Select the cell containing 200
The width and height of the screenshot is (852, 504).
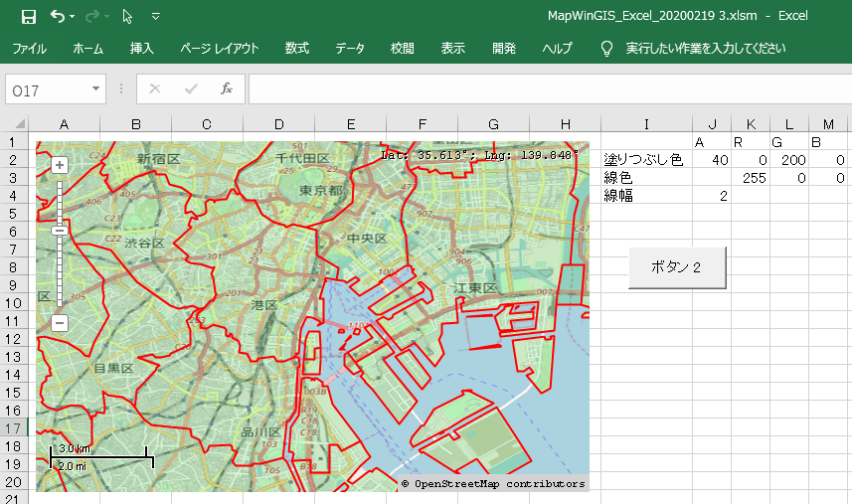coord(789,160)
